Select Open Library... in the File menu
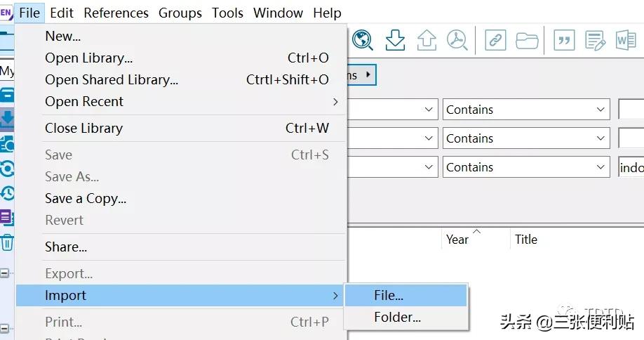This screenshot has width=644, height=340. click(x=88, y=58)
